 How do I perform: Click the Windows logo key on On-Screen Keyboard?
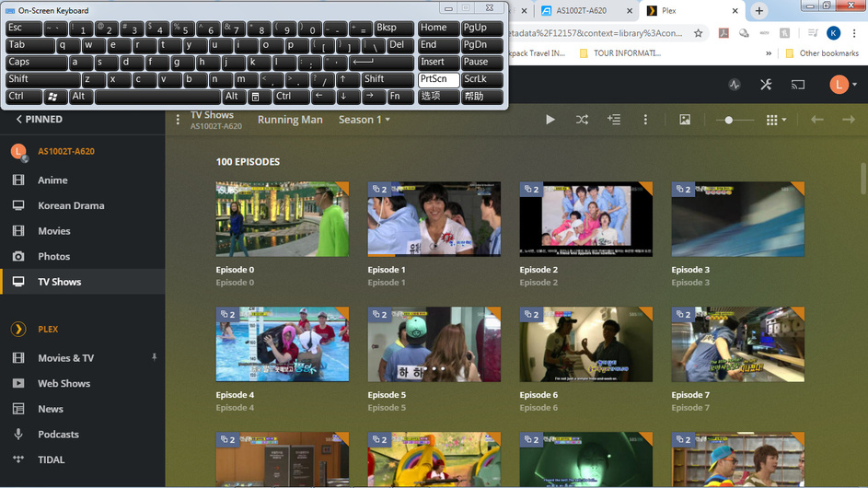coord(55,97)
